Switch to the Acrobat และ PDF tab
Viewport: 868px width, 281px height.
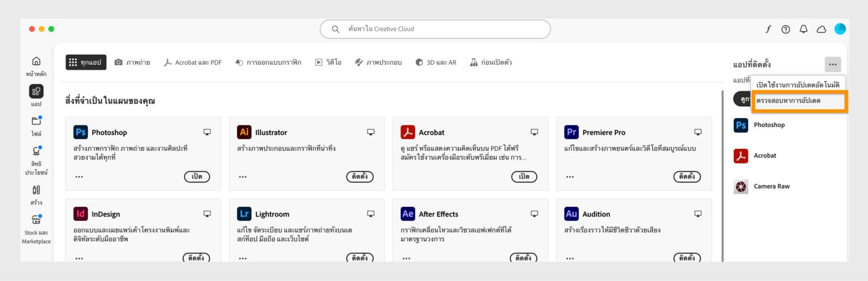tap(193, 62)
